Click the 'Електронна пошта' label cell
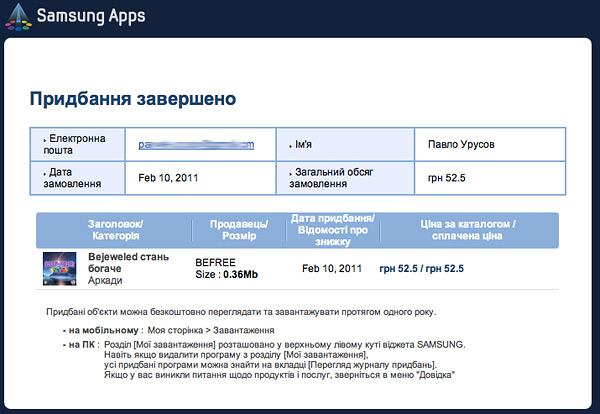 (77, 144)
